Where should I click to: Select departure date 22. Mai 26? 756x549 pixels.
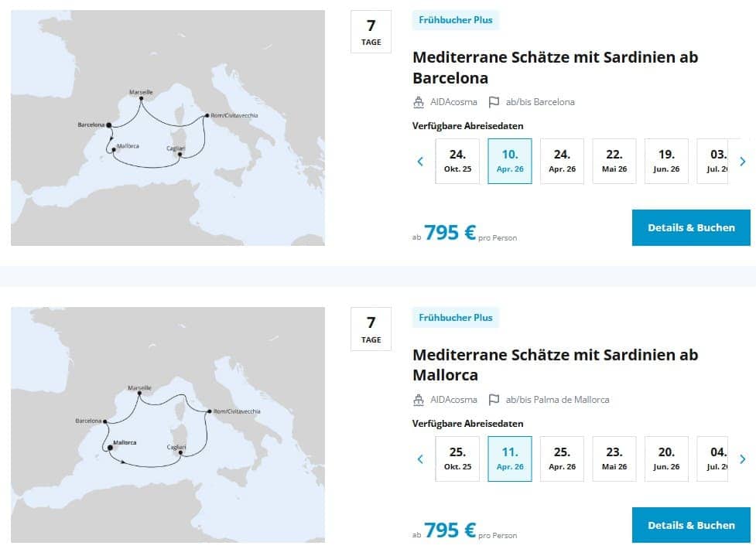(x=614, y=161)
